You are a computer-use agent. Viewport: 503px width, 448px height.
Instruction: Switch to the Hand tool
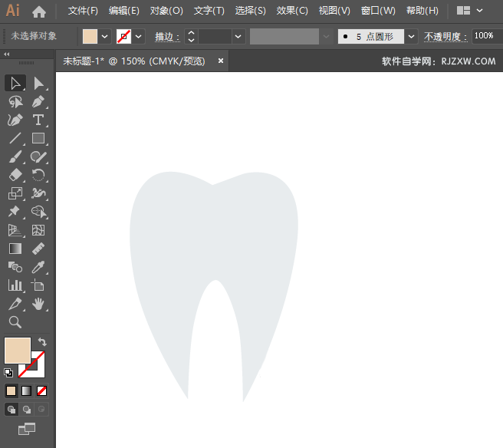(x=38, y=304)
